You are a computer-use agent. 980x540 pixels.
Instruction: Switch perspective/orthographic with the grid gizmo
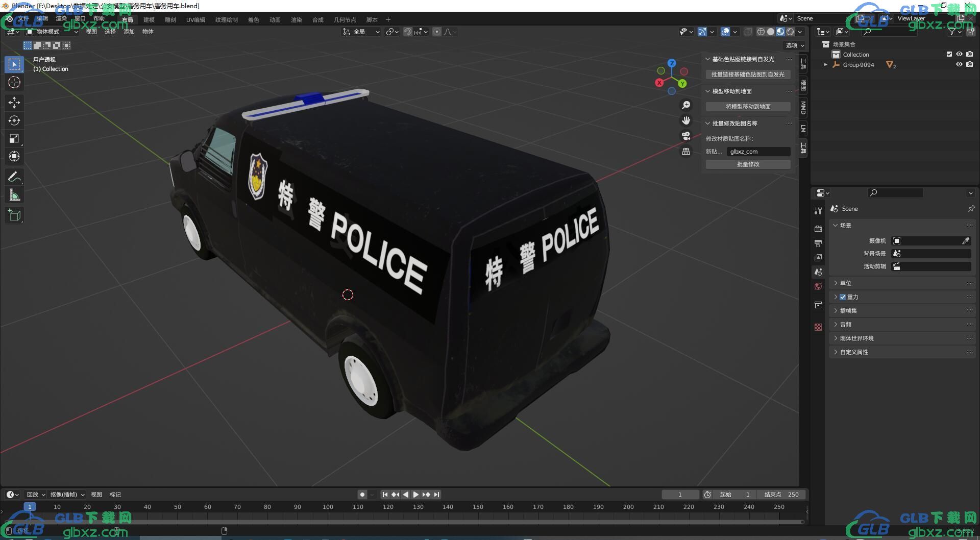(x=686, y=151)
